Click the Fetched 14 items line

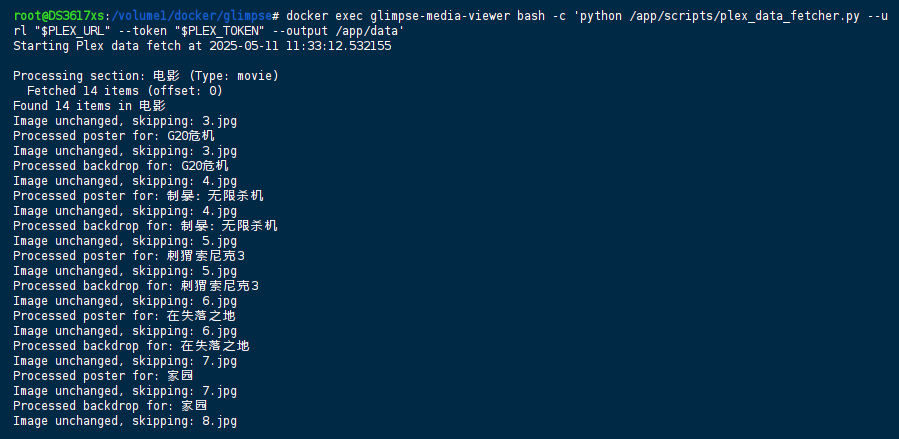point(125,91)
